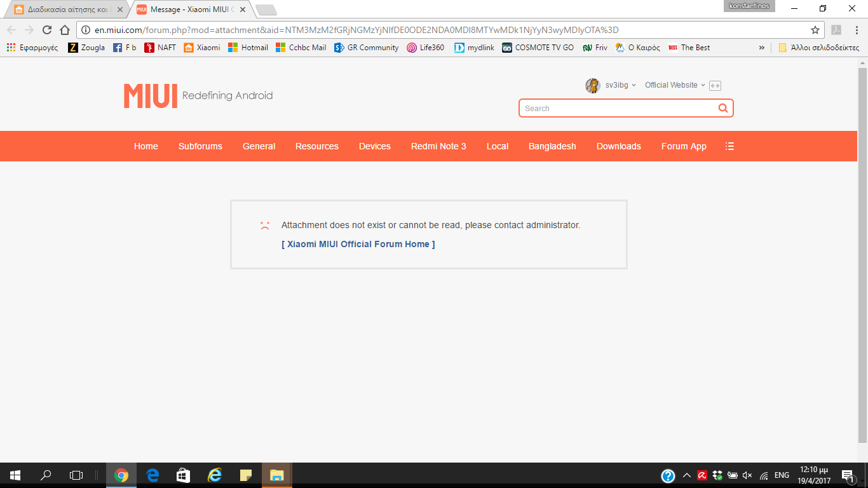Image resolution: width=868 pixels, height=488 pixels.
Task: Open the COSMOTE TV GO bookmark
Action: click(538, 48)
